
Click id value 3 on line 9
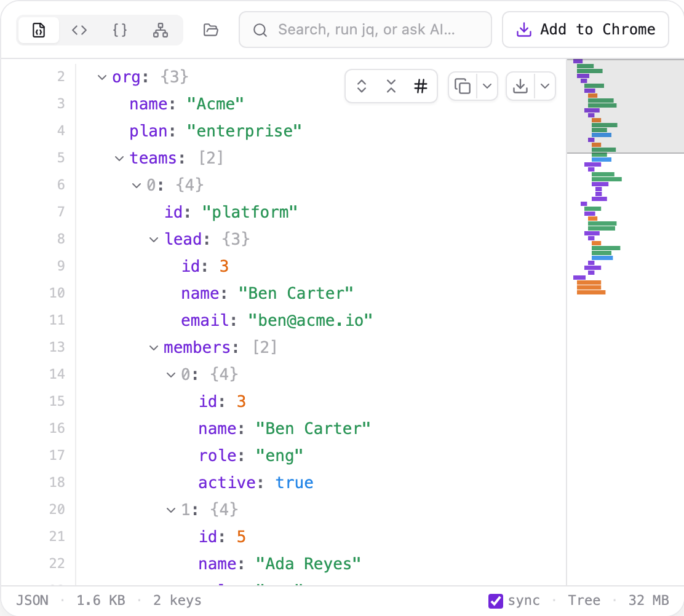(x=224, y=266)
